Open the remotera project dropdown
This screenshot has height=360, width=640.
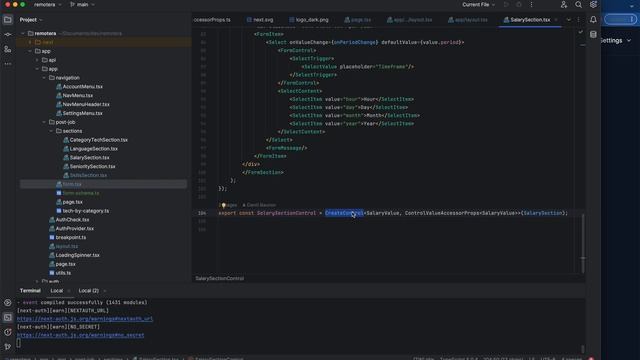[47, 4]
